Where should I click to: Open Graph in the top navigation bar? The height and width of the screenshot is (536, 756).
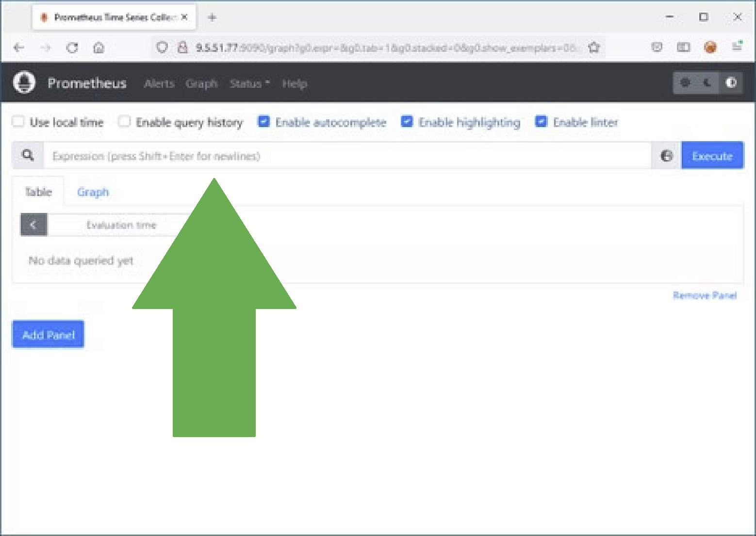[201, 83]
